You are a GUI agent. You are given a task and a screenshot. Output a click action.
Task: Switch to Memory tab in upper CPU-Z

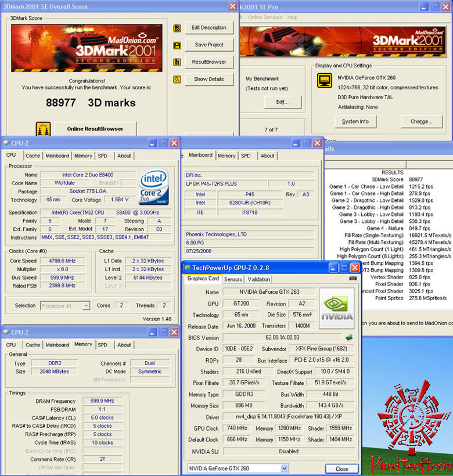[83, 156]
